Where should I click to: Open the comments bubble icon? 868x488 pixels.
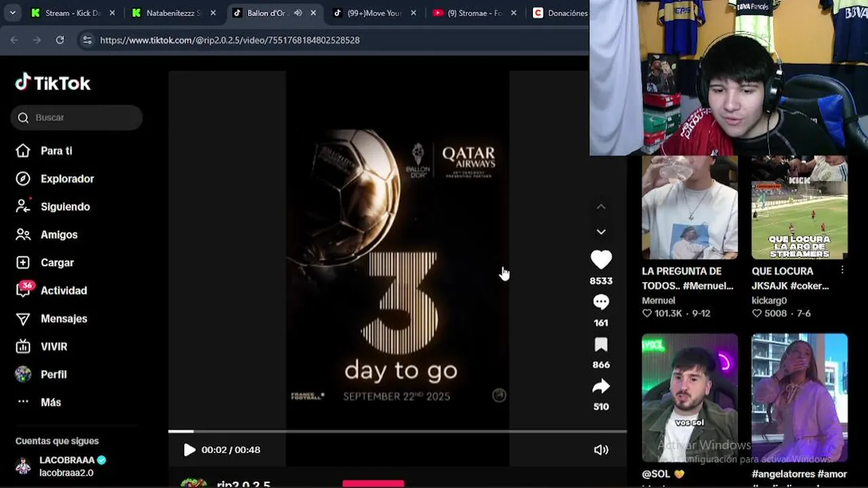click(601, 302)
